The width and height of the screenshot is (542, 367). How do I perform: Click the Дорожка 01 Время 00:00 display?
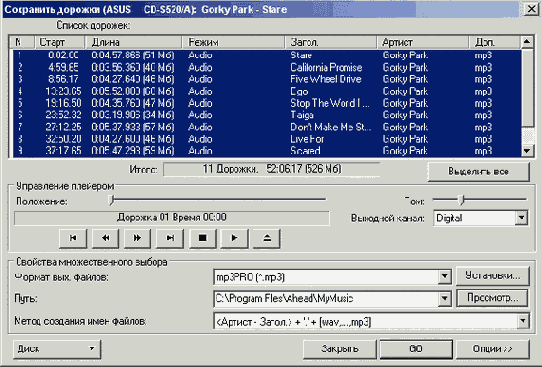point(172,218)
